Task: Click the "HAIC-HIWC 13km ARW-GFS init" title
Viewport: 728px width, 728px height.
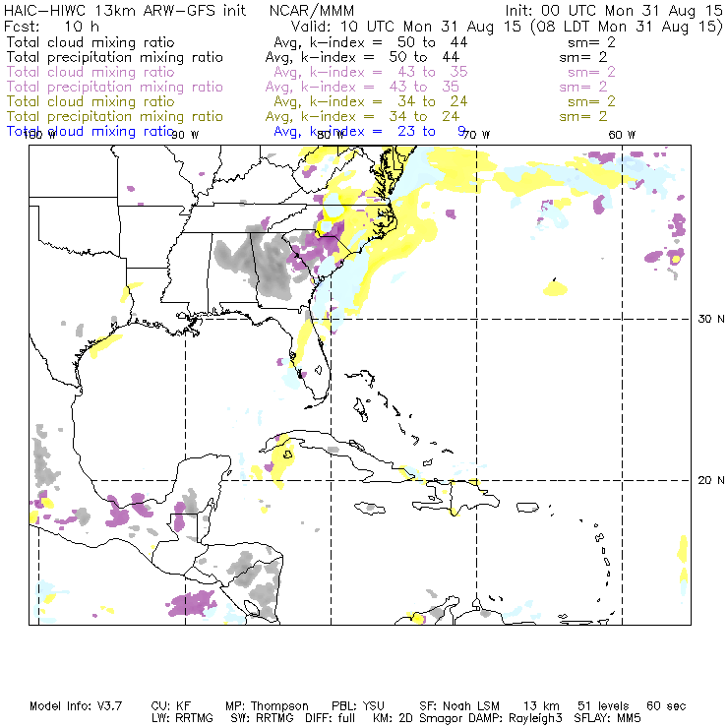Action: [x=125, y=10]
